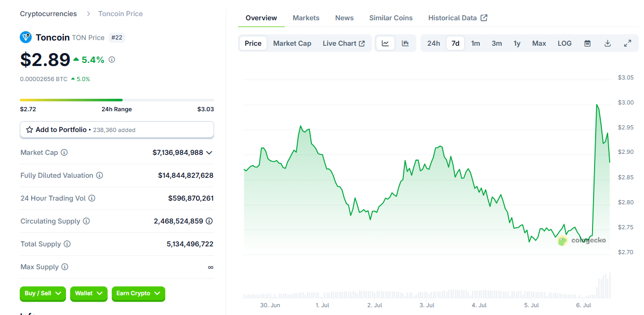Click the Cryptocurrencies breadcrumb link
Screen dimensions: 644x315
point(48,14)
